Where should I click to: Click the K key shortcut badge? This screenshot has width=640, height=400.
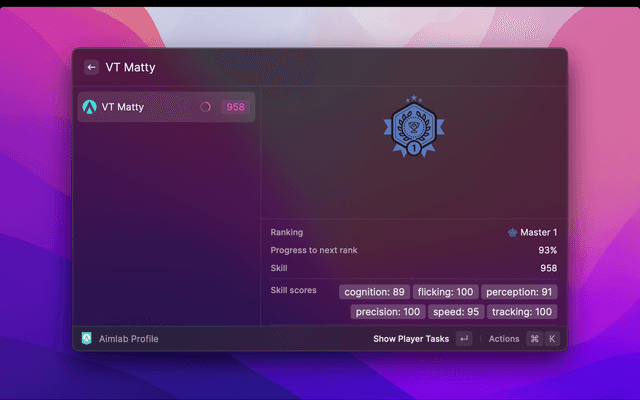point(551,339)
